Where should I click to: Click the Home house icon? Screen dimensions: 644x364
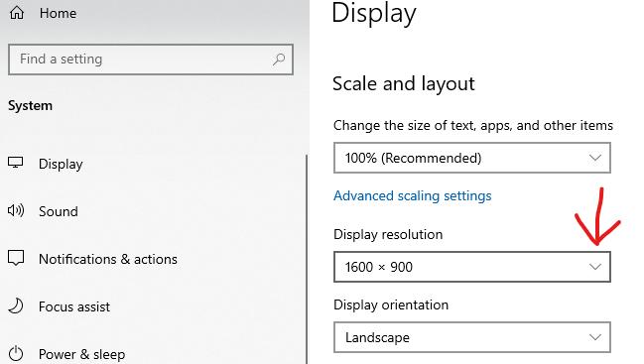pyautogui.click(x=17, y=13)
